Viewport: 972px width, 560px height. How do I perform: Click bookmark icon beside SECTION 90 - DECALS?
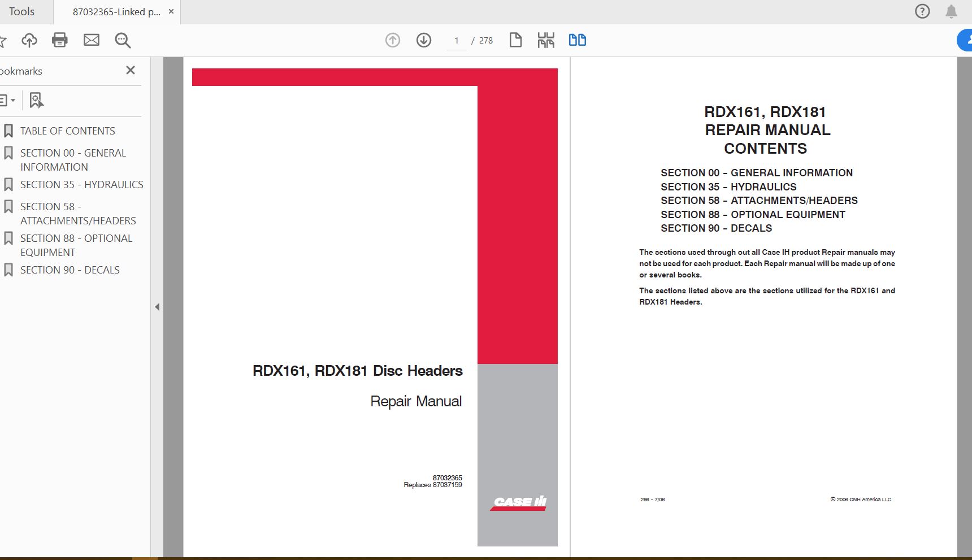point(8,270)
